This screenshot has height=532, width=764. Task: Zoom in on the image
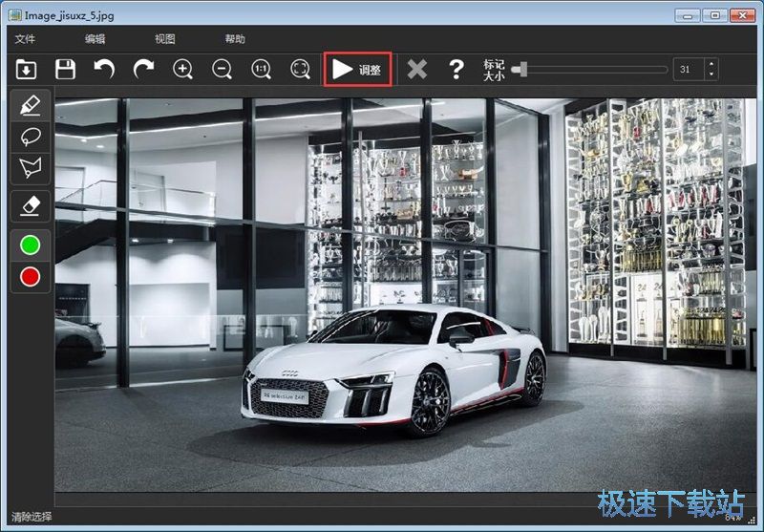click(x=182, y=69)
